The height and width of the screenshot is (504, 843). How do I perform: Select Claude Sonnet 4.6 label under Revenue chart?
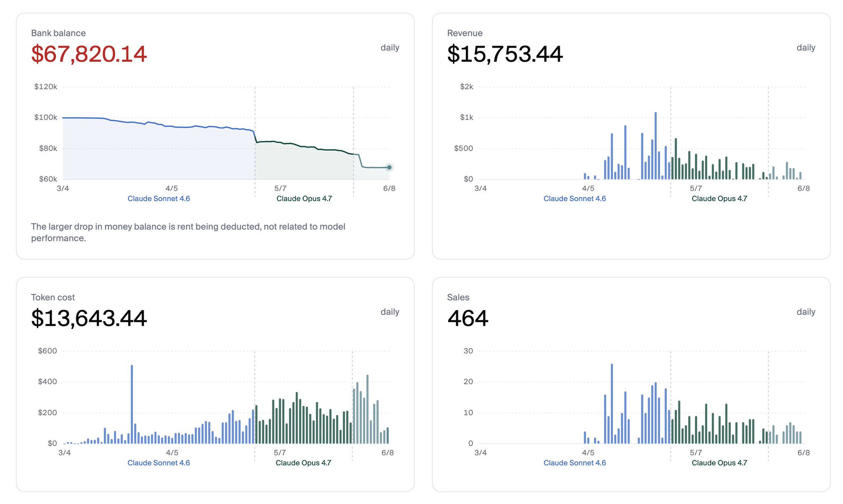575,199
